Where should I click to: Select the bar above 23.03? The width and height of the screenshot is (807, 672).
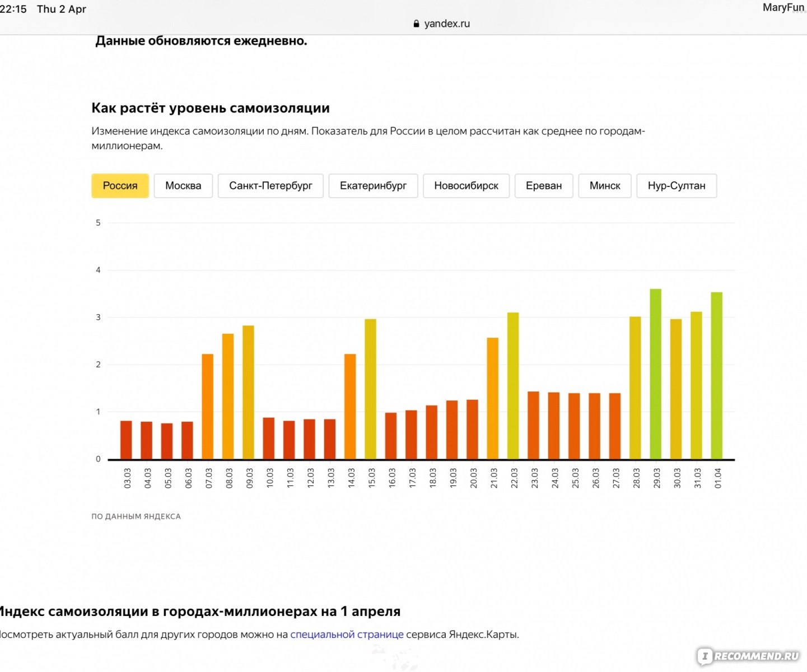533,426
